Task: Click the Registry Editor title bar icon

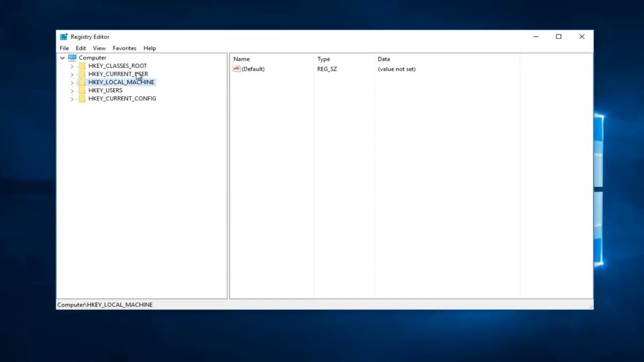Action: (63, 37)
